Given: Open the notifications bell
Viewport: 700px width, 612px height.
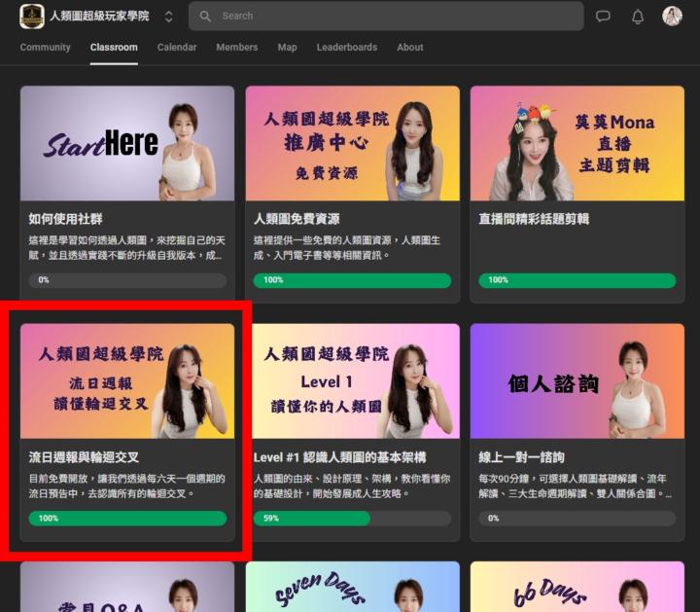Looking at the screenshot, I should 638,17.
